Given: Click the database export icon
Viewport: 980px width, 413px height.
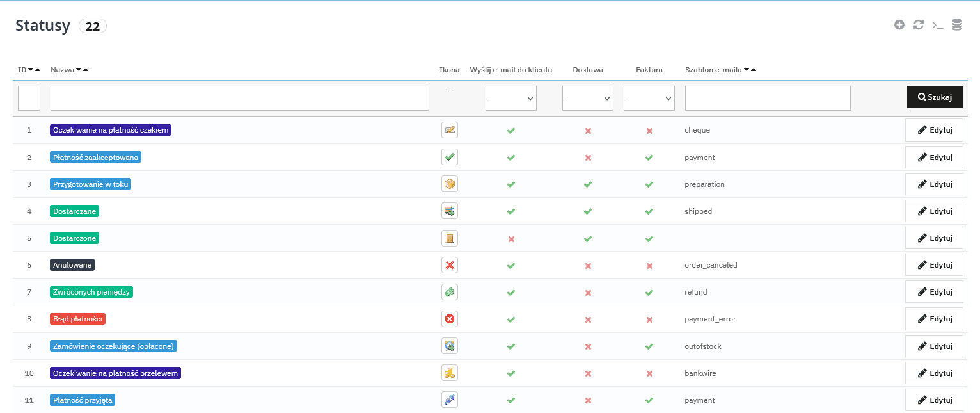Looking at the screenshot, I should pos(957,25).
